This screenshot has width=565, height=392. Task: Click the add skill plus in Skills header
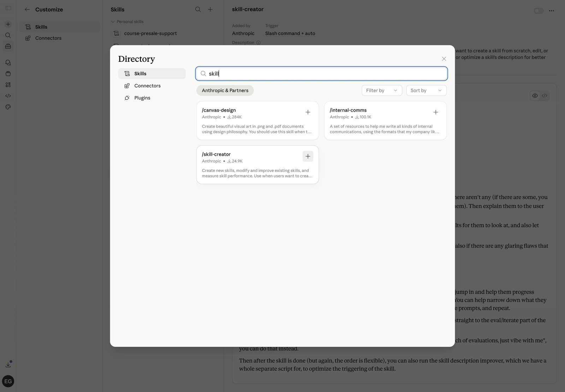pos(210,10)
